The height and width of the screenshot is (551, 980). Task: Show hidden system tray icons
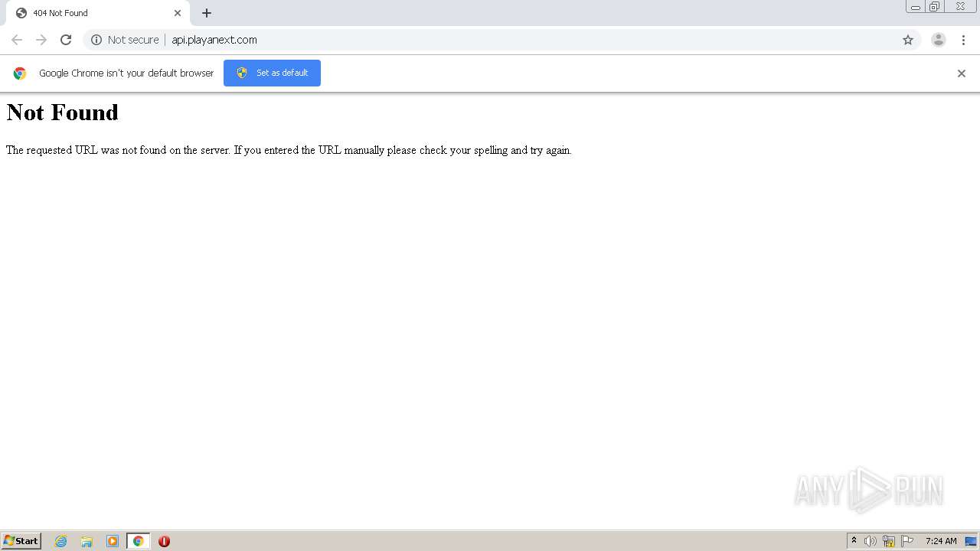click(x=854, y=541)
